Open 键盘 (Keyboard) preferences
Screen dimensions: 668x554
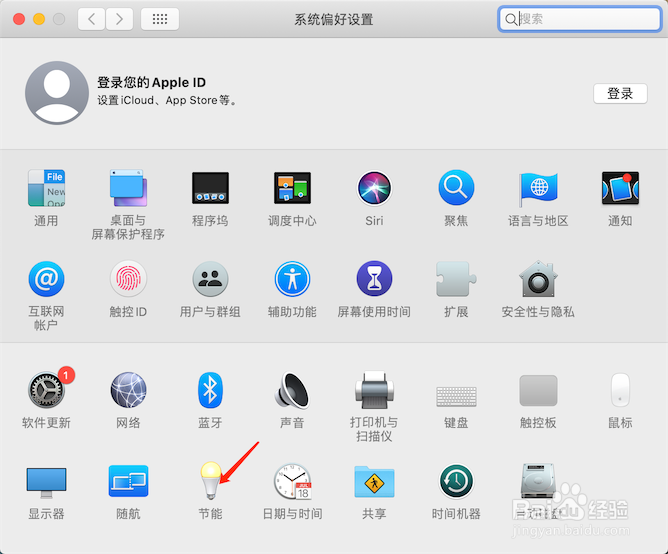click(x=456, y=396)
